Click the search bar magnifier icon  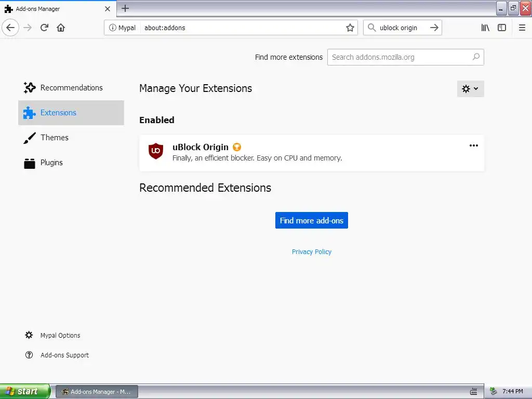click(372, 28)
